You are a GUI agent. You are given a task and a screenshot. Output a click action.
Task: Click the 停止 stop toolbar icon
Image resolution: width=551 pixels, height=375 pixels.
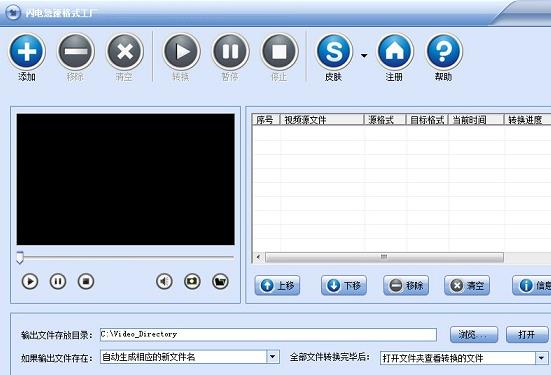tap(279, 51)
